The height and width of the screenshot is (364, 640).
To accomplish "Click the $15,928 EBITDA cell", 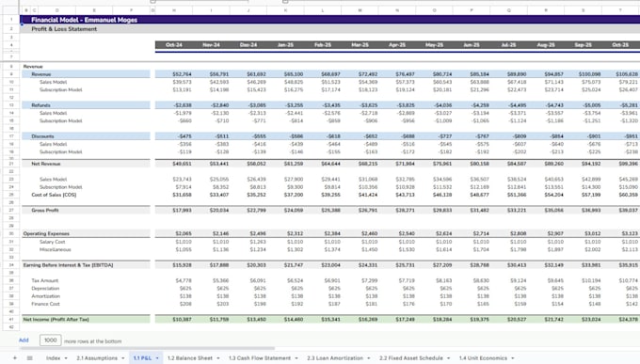I will pos(174,265).
